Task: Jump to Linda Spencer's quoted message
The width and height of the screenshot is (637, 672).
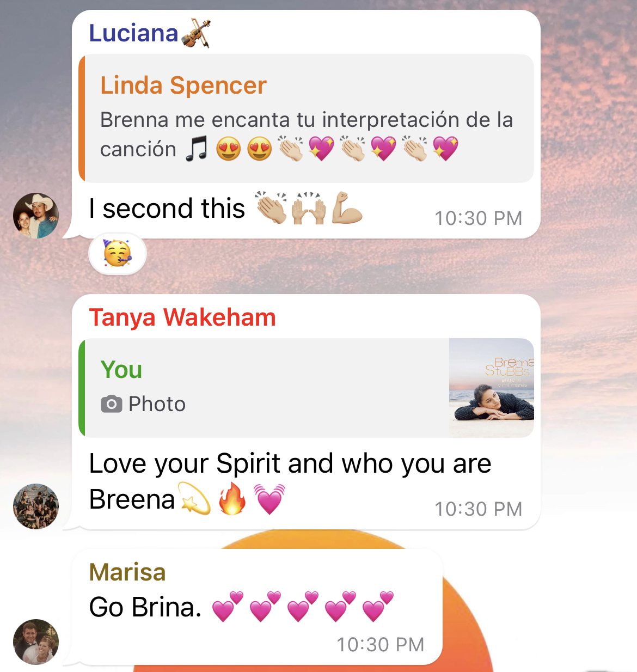Action: click(x=306, y=118)
